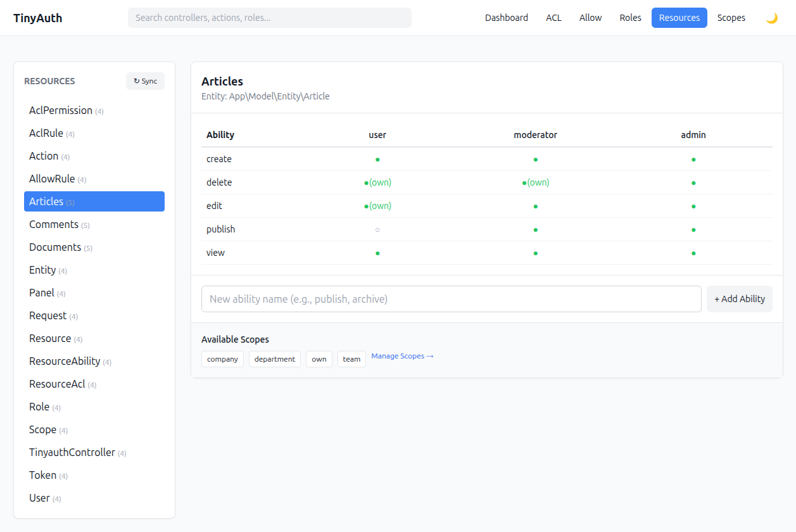This screenshot has width=796, height=532.
Task: Select Scope resource in sidebar
Action: (94, 429)
